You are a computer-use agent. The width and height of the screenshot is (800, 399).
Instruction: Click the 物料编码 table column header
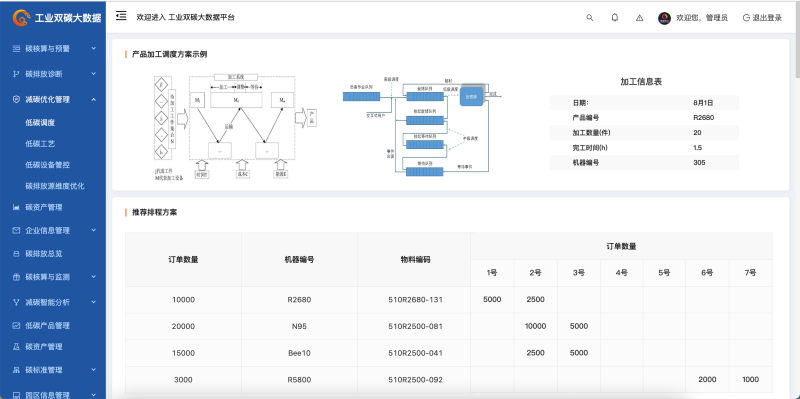415,259
